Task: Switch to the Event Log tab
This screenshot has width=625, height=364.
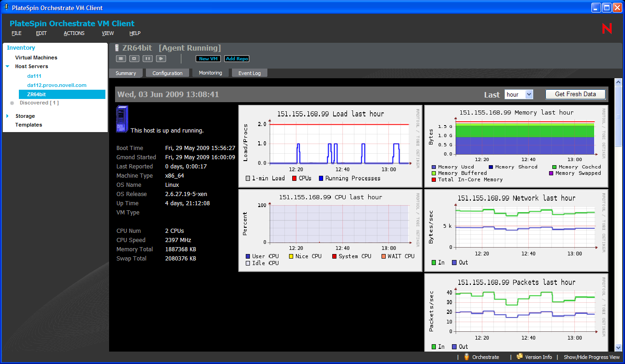Action: 249,73
